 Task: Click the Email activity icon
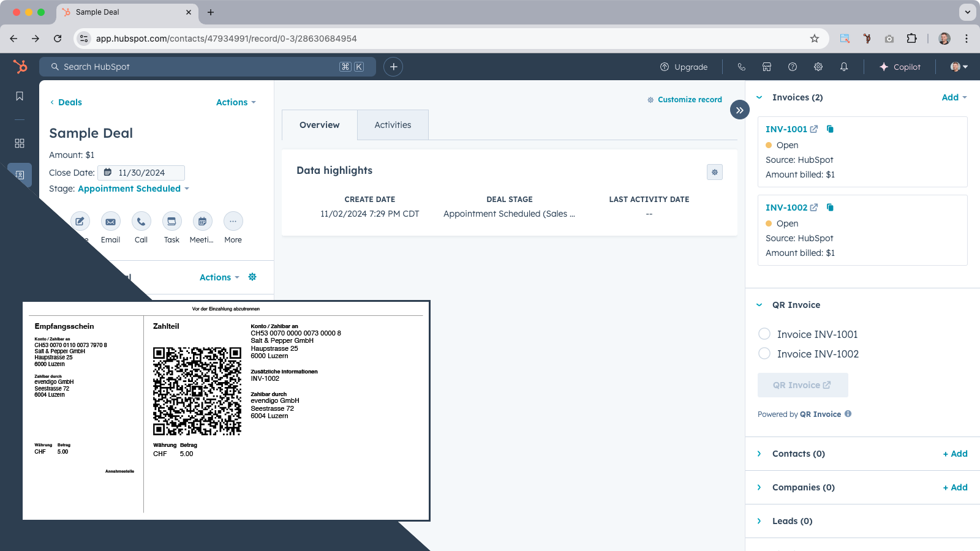(110, 222)
